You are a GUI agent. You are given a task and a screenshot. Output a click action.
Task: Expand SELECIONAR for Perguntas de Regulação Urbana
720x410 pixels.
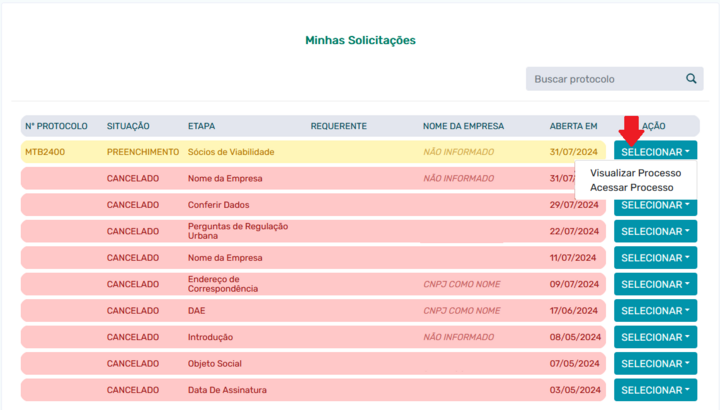[655, 231]
